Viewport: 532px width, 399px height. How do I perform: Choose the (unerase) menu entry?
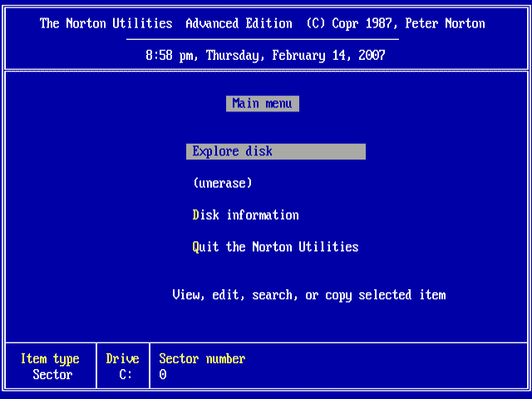[223, 183]
